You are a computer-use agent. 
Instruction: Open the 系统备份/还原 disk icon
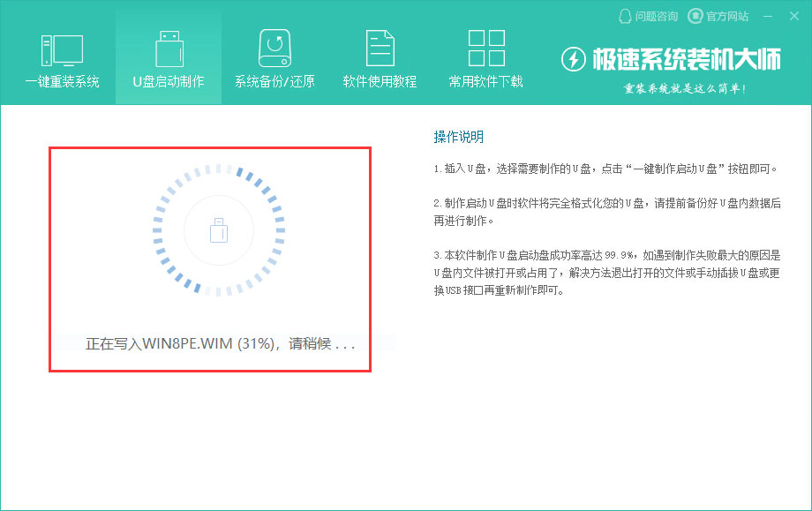[274, 49]
